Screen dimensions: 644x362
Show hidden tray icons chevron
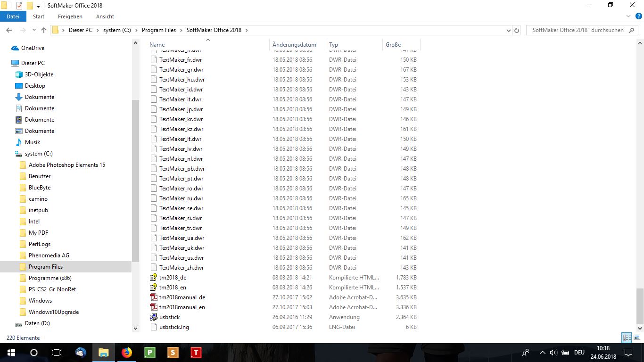542,353
